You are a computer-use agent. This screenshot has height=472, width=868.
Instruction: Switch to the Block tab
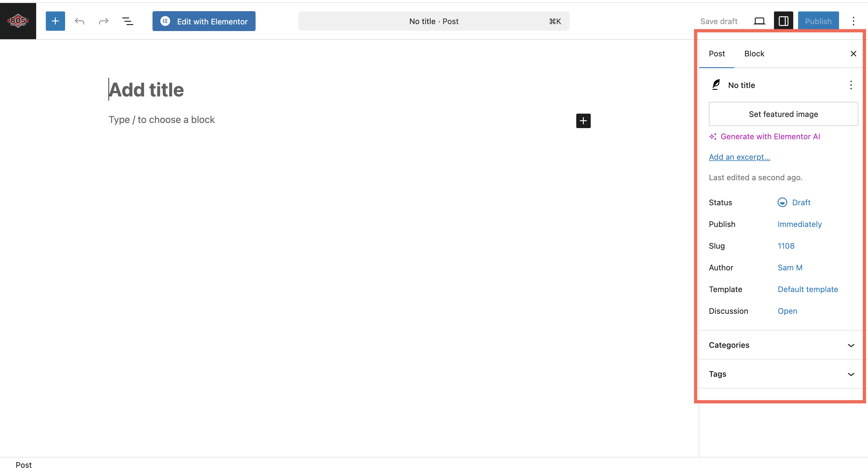754,54
